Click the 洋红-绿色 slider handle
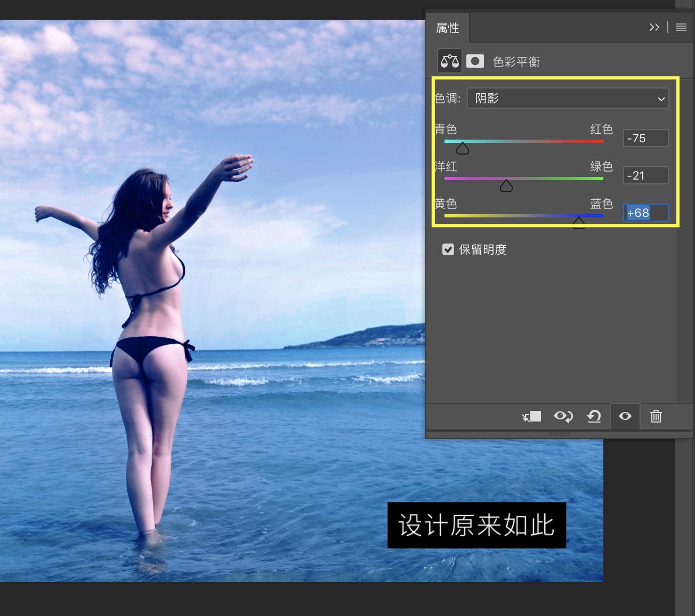This screenshot has height=616, width=695. tap(506, 185)
